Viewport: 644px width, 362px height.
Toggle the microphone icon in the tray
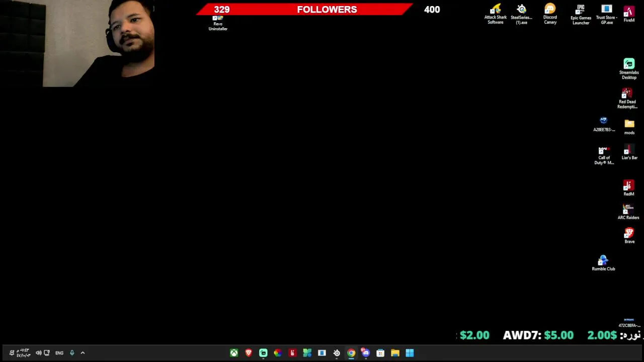(x=72, y=353)
